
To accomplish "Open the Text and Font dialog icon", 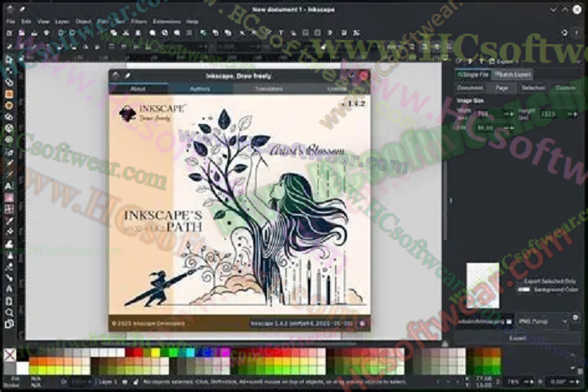I will click(x=281, y=33).
